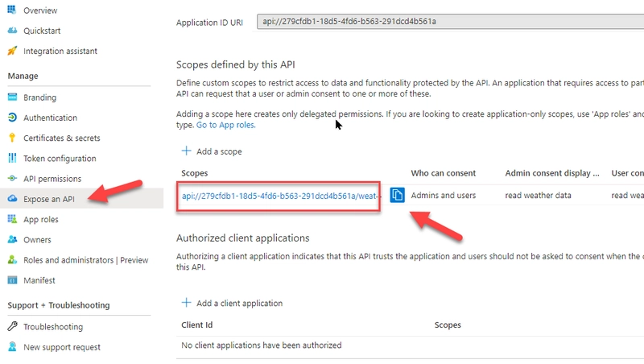The image size is (644, 364).
Task: Open the weather scope api:// link
Action: pos(279,196)
